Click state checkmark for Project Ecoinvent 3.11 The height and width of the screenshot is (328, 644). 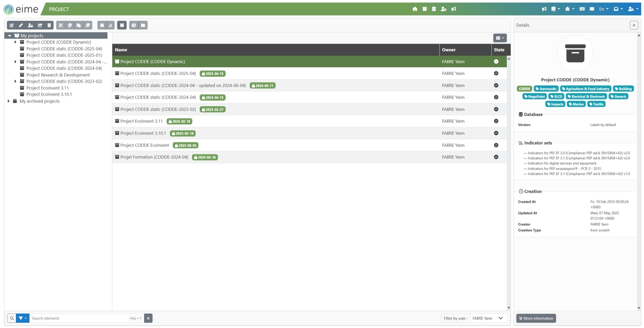click(x=496, y=121)
